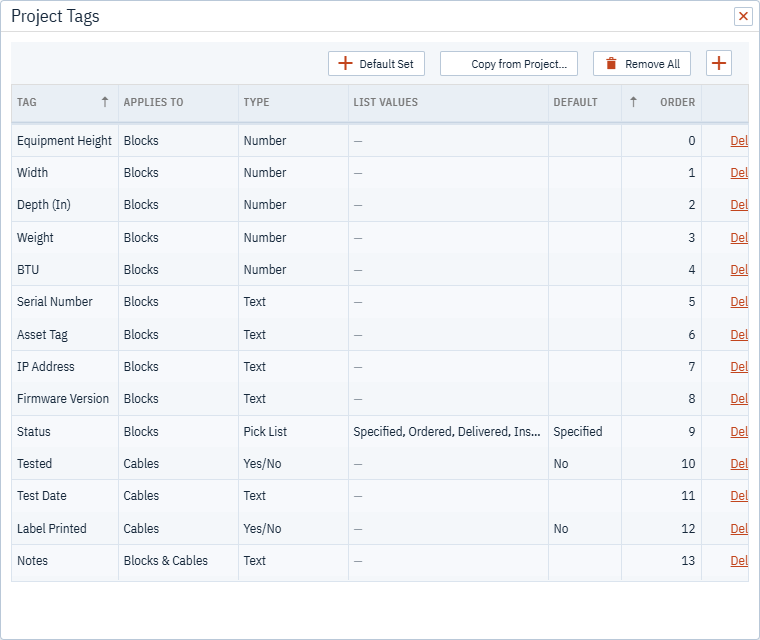This screenshot has height=640, width=760.
Task: Delete the Notes tag
Action: 739,560
